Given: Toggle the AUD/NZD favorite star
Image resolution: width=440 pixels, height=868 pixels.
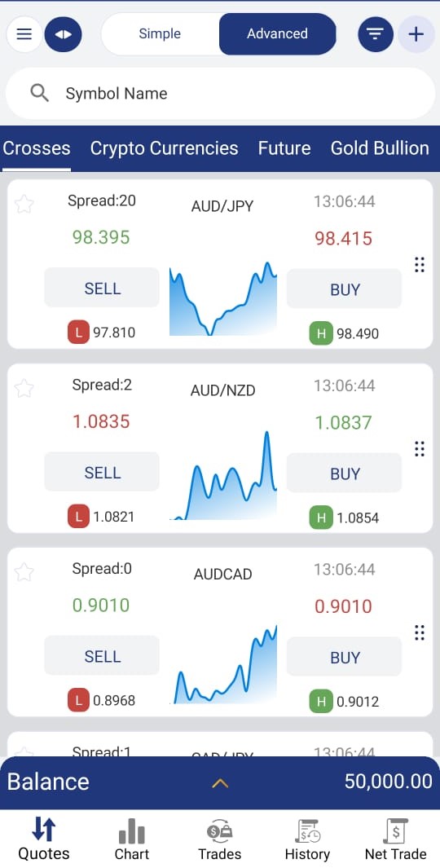Looking at the screenshot, I should pos(24,389).
